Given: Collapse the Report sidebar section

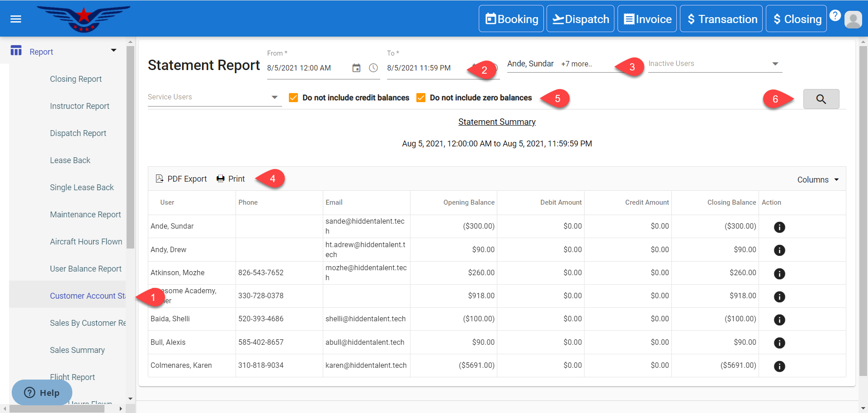Looking at the screenshot, I should point(113,51).
